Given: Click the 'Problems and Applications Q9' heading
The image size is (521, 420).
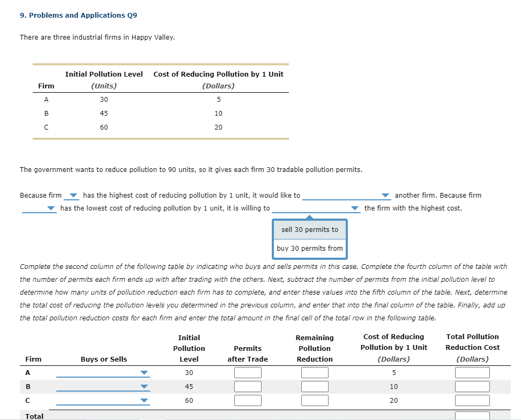Looking at the screenshot, I should tap(78, 16).
